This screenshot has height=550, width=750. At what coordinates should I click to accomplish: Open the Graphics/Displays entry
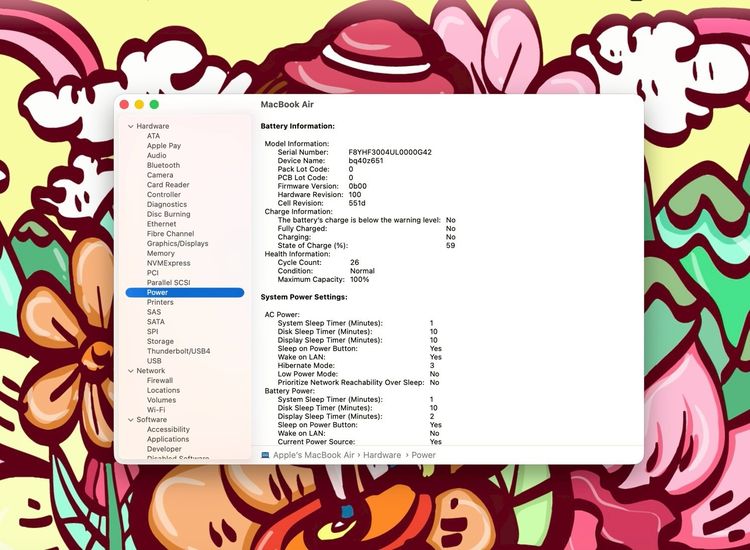177,243
